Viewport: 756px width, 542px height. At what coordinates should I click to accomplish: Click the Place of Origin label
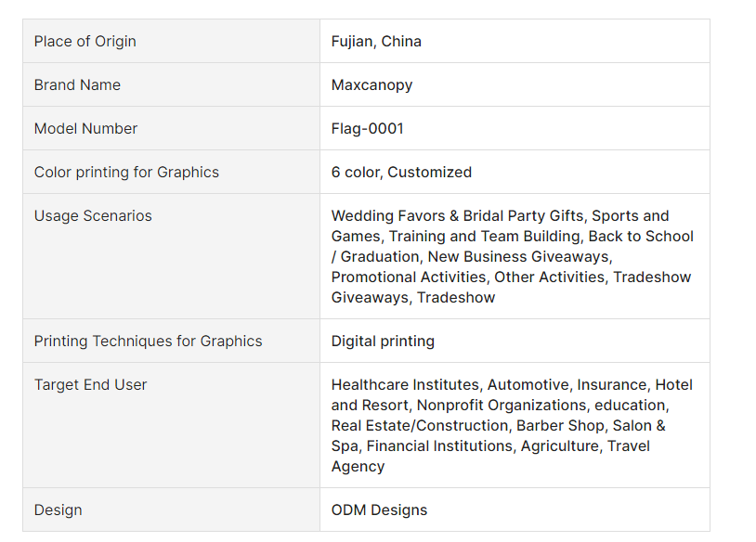pos(85,42)
